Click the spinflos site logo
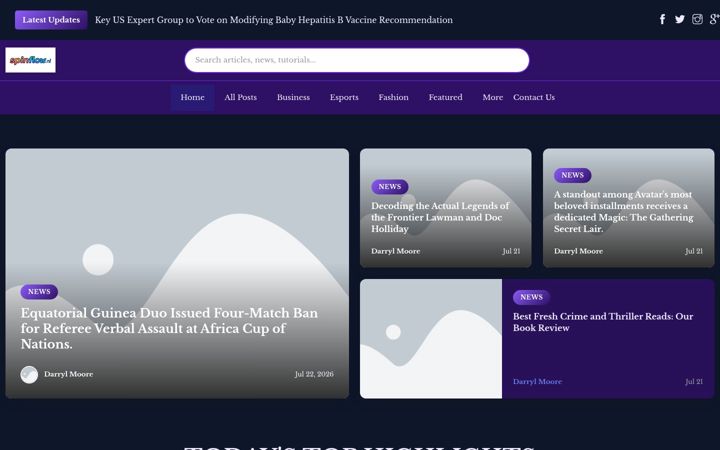 (x=30, y=60)
